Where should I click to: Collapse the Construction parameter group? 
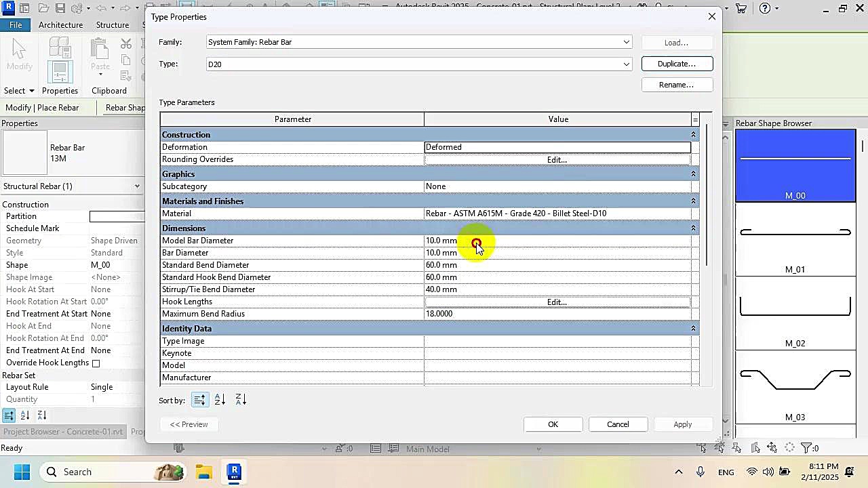click(693, 135)
